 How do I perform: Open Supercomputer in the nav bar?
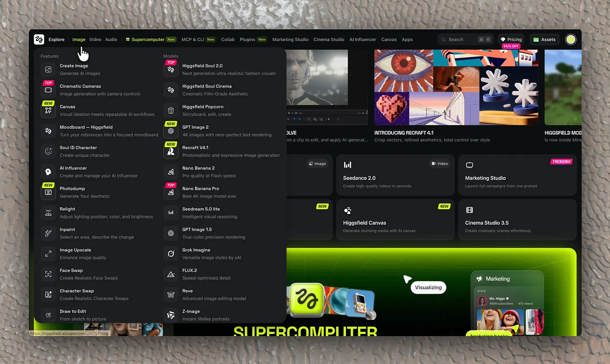click(x=151, y=40)
